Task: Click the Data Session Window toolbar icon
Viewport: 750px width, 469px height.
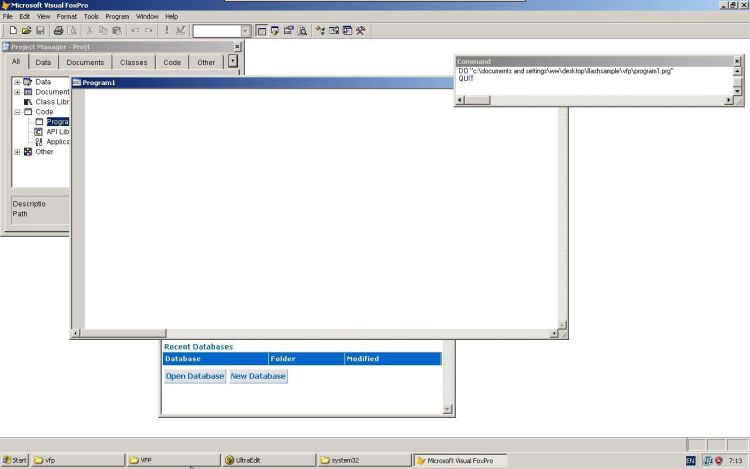Action: (275, 31)
